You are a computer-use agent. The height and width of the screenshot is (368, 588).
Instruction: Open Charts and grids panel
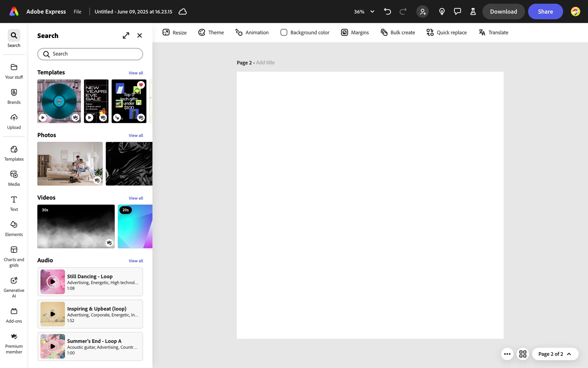[14, 256]
